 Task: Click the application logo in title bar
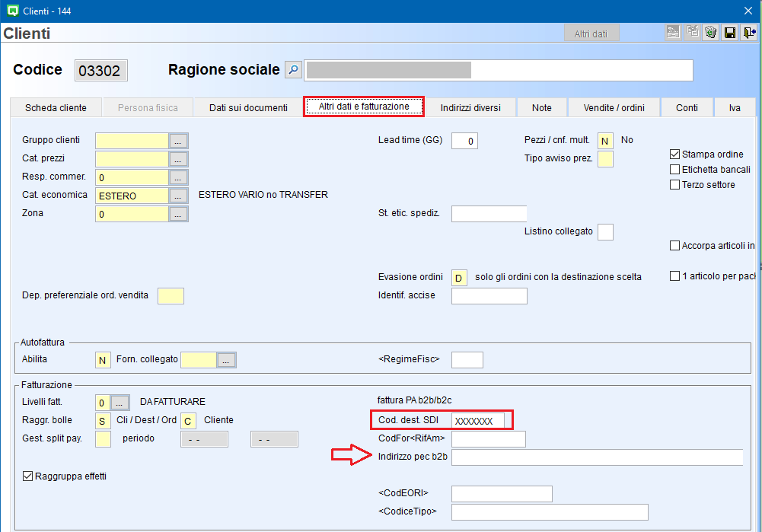(x=11, y=10)
